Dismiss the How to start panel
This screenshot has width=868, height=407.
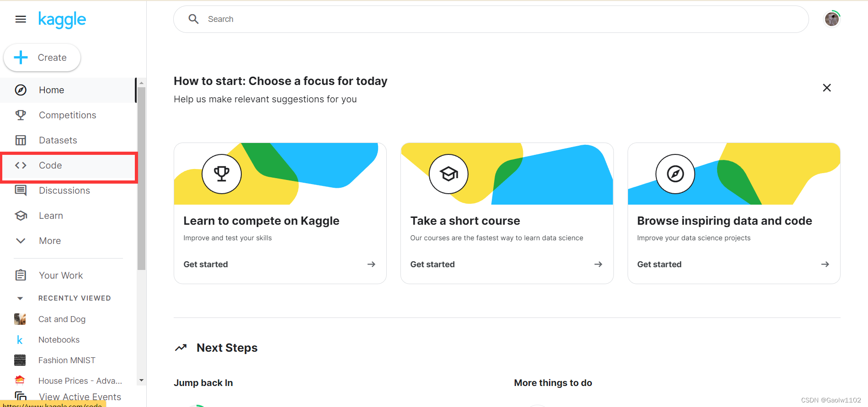point(827,88)
